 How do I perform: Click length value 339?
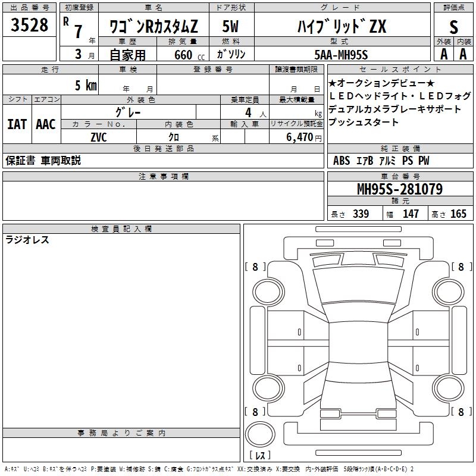click(x=361, y=214)
